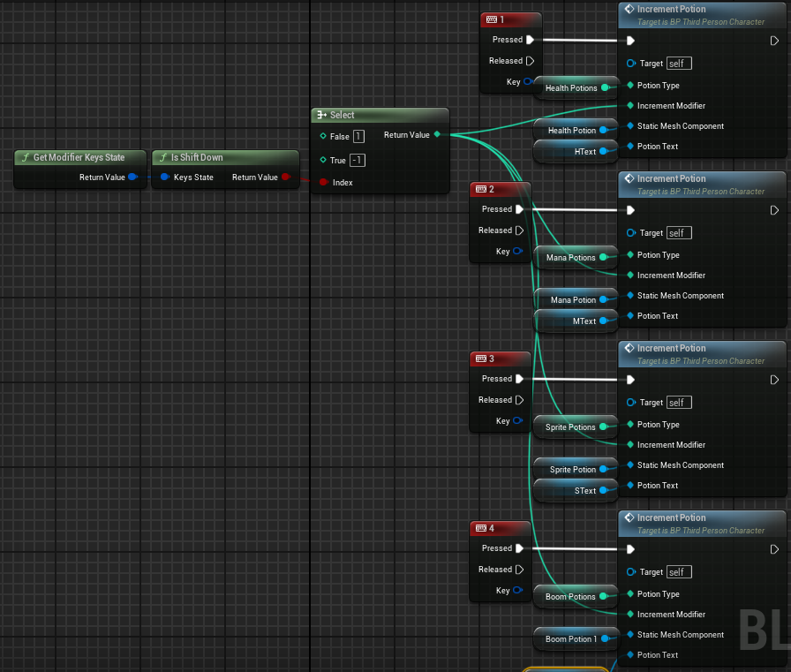The image size is (791, 672).
Task: Select the Boom Potion 1 variable node
Action: tap(570, 639)
